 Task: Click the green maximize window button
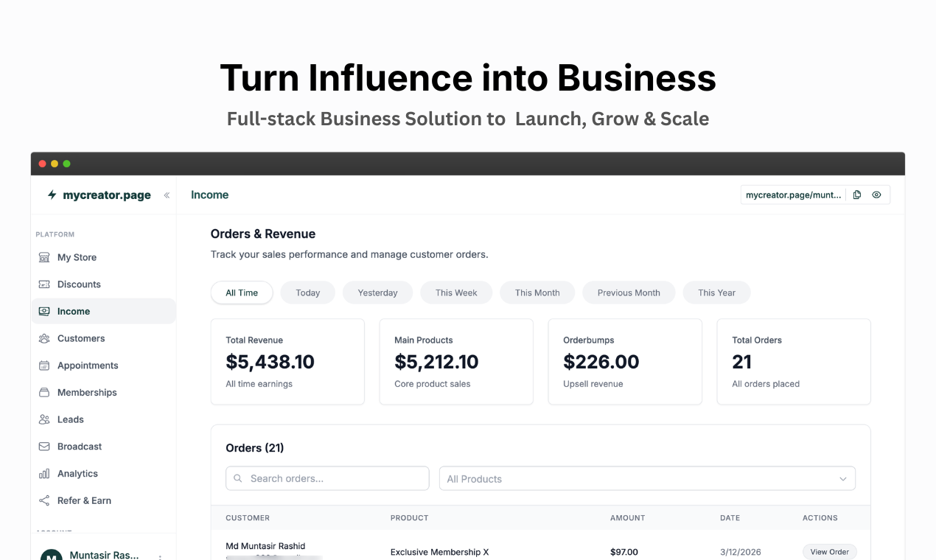[66, 164]
